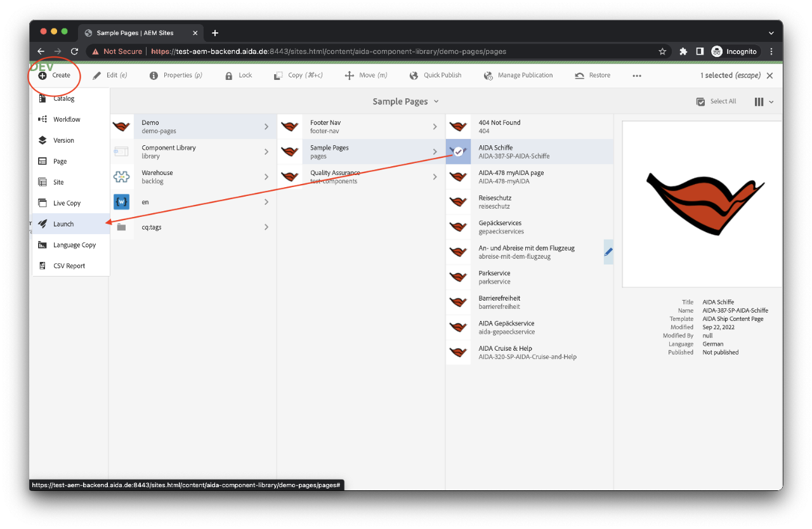Click the AIDA Schiffe preview thumbnail
The height and width of the screenshot is (529, 812).
(702, 204)
